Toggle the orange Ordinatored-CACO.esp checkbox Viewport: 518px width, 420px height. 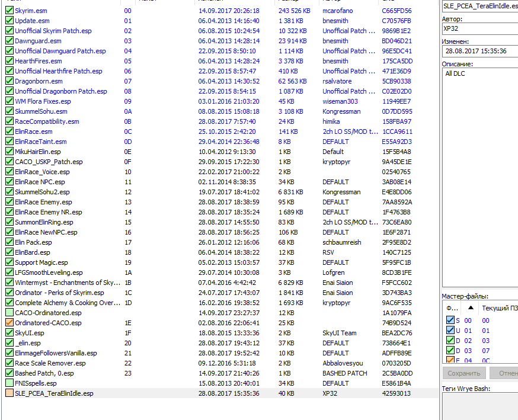click(9, 323)
